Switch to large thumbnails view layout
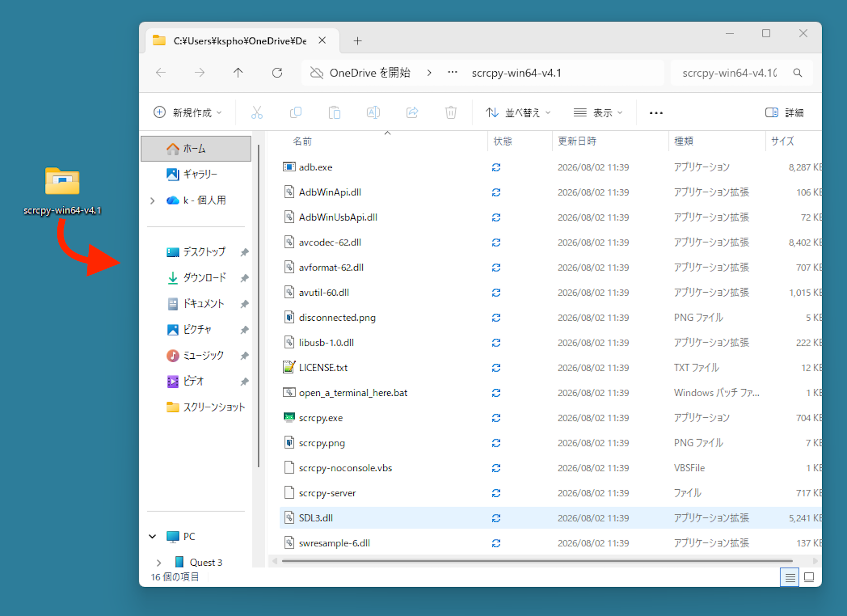Image resolution: width=847 pixels, height=616 pixels. (809, 577)
